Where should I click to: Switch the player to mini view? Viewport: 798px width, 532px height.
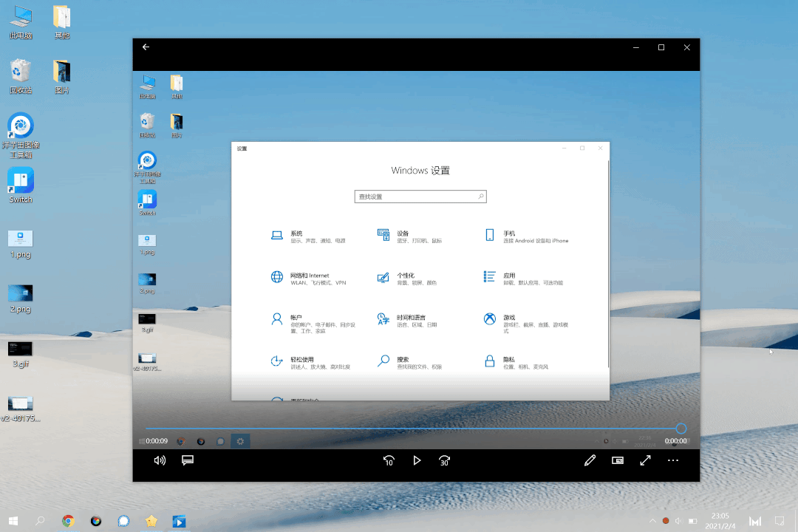tap(617, 461)
